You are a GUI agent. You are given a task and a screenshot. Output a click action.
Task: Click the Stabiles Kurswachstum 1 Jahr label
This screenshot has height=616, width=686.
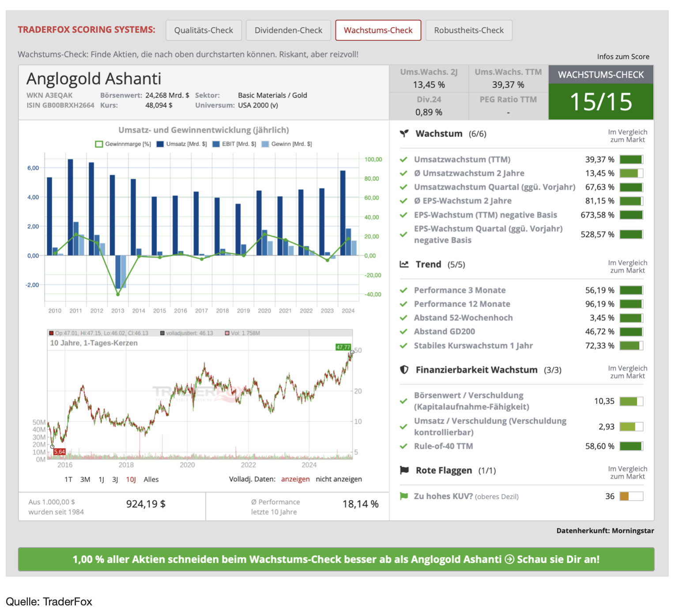pyautogui.click(x=473, y=346)
